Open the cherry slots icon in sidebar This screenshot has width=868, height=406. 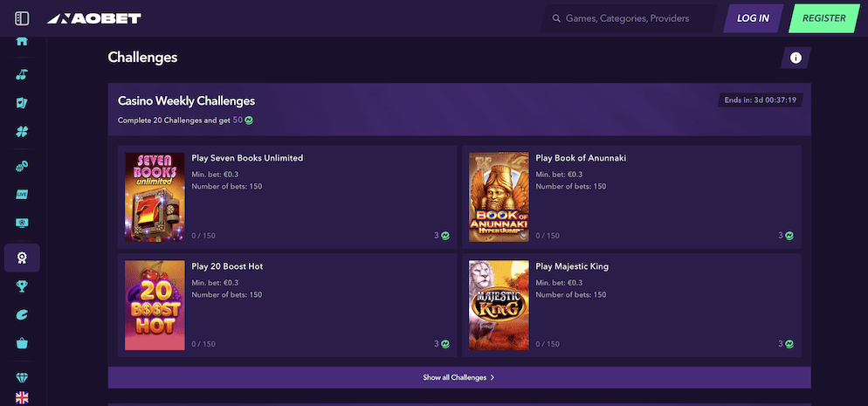pos(22,74)
